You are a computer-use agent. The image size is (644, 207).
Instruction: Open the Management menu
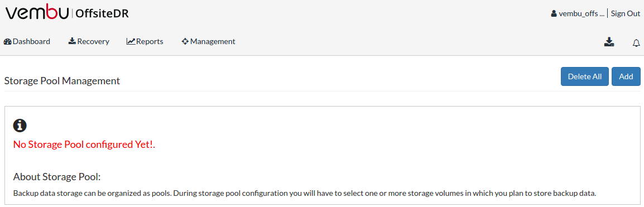point(209,41)
